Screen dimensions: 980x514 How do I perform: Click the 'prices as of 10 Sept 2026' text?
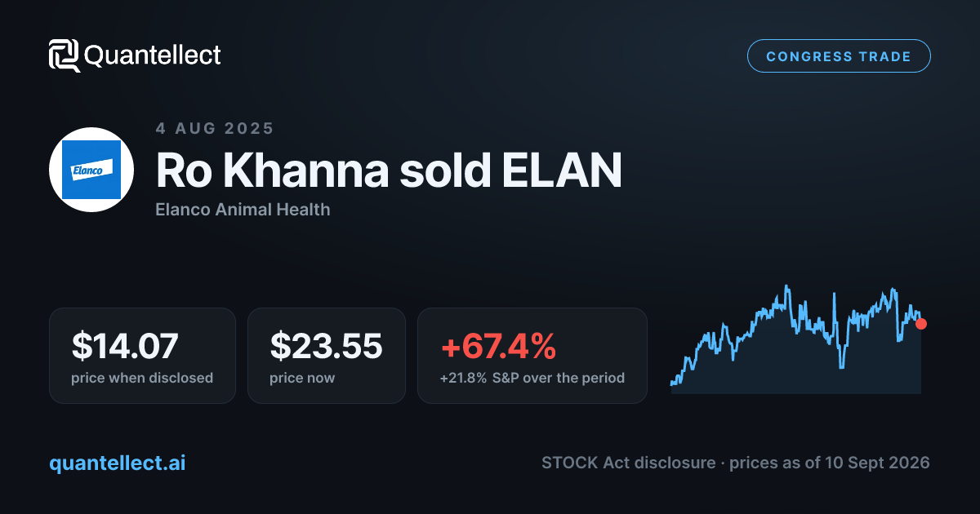pyautogui.click(x=829, y=463)
